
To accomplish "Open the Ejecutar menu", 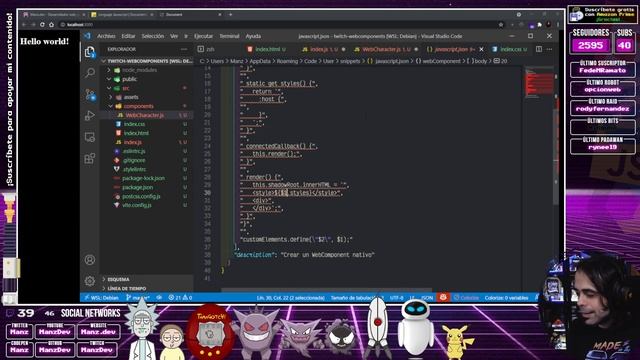I will [203, 36].
